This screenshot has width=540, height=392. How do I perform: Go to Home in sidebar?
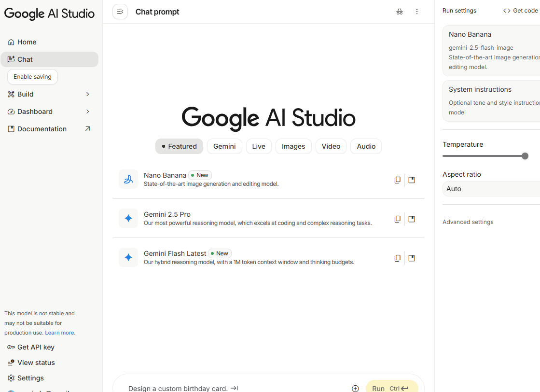(x=50, y=42)
